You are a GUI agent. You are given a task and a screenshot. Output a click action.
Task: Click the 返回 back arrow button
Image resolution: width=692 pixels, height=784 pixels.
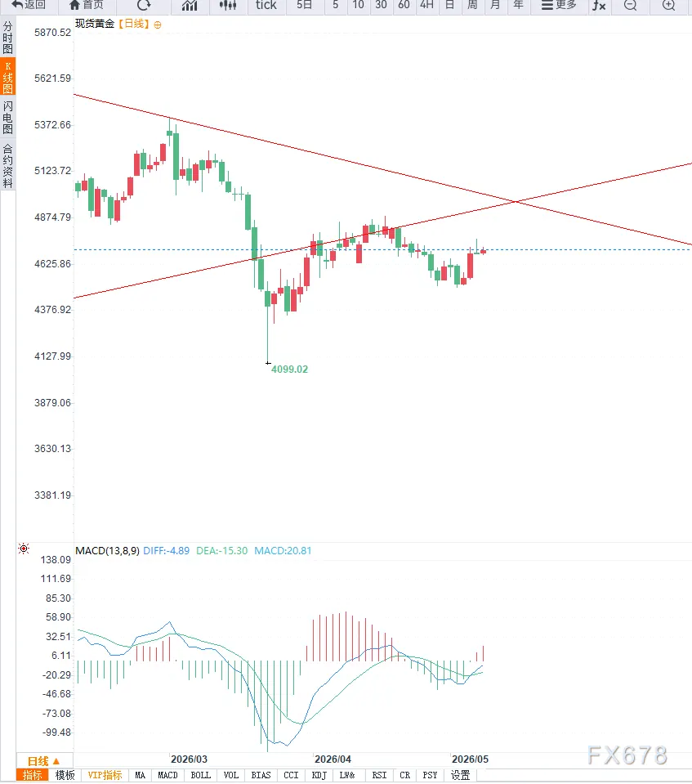coord(29,5)
